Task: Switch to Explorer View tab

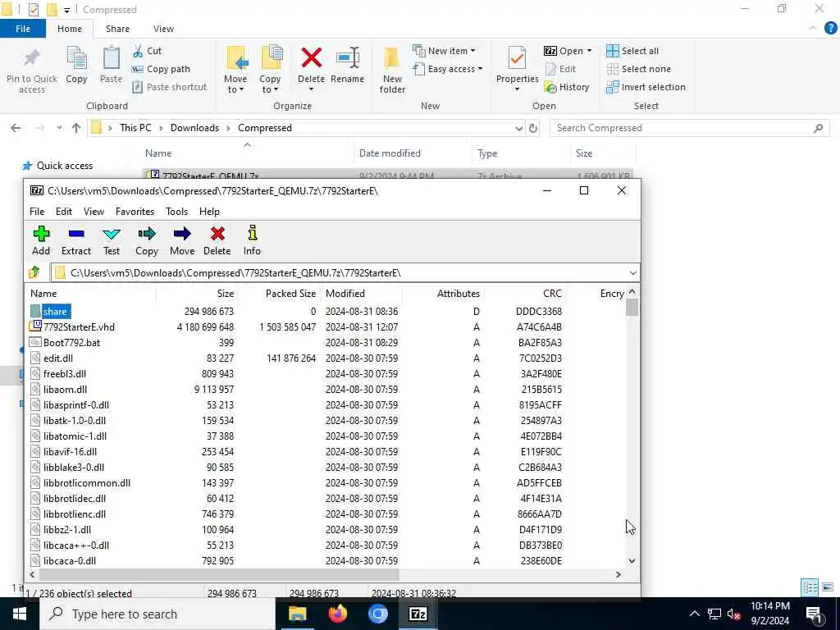Action: (163, 29)
